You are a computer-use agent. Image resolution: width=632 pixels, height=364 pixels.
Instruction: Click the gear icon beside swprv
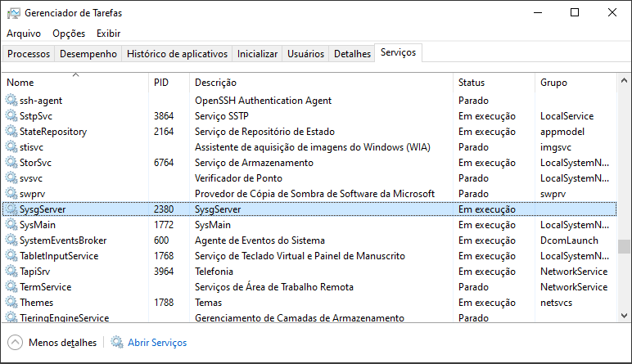(11, 193)
